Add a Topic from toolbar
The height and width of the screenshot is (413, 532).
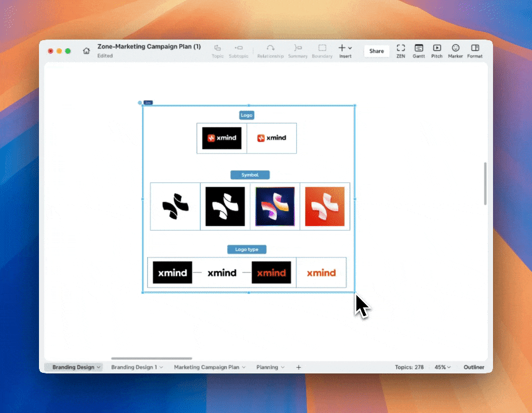pyautogui.click(x=217, y=51)
